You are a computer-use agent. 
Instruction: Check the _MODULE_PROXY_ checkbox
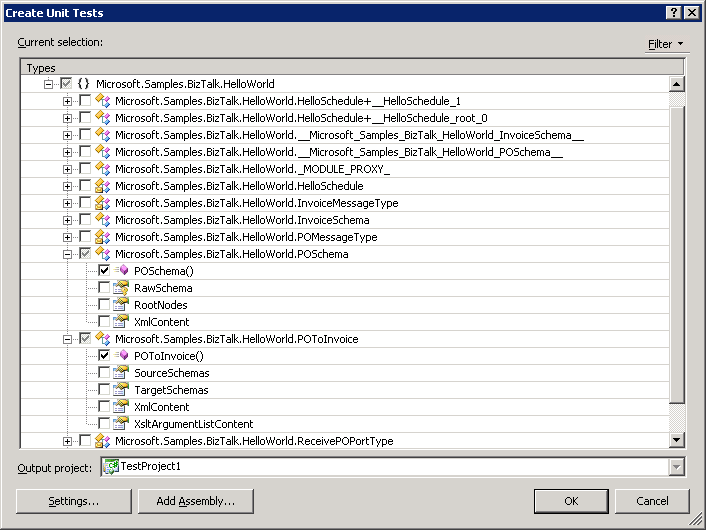85,169
